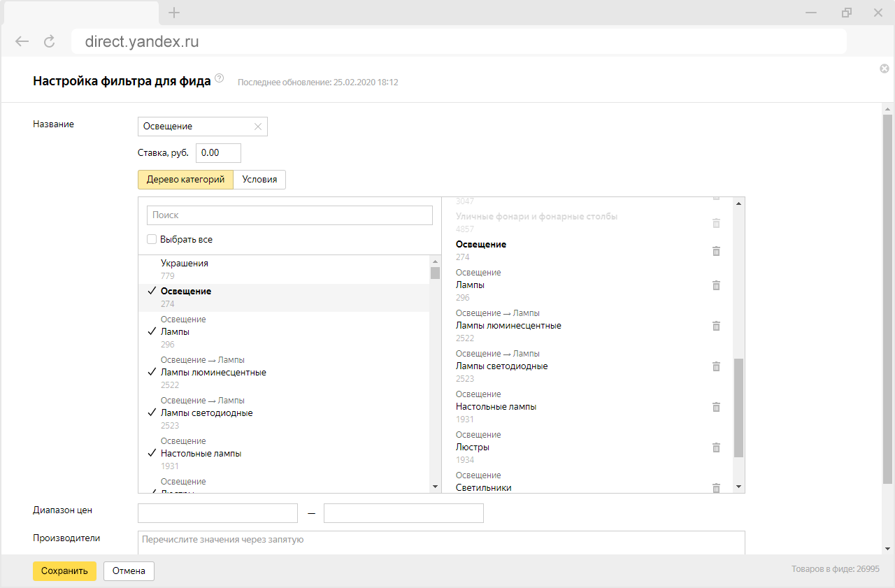Click the Отмена button
Screen dimensions: 895x588
point(129,571)
